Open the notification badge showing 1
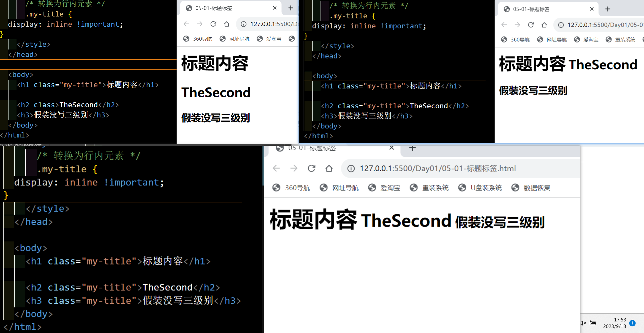The height and width of the screenshot is (333, 644). tap(632, 323)
